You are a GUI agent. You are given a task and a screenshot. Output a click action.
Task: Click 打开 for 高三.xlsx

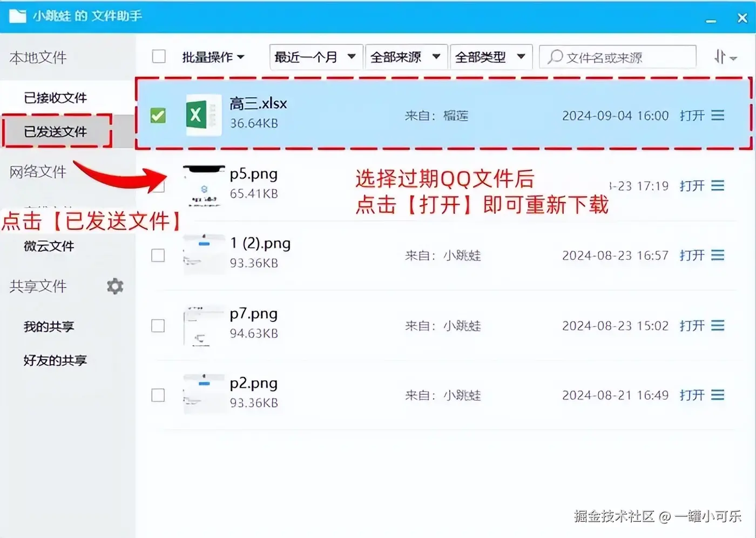tap(692, 115)
